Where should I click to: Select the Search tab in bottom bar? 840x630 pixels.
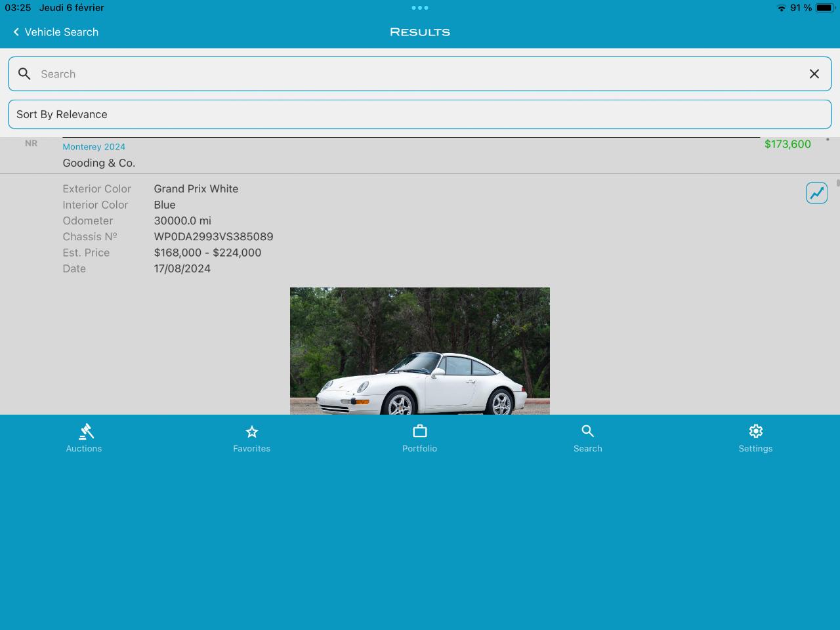click(588, 438)
